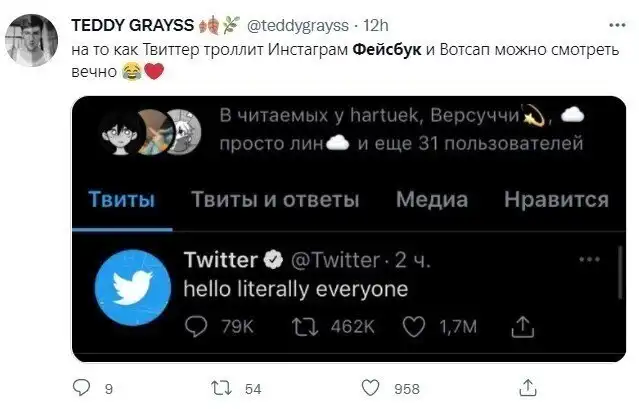Select the Медиа tab

[431, 199]
